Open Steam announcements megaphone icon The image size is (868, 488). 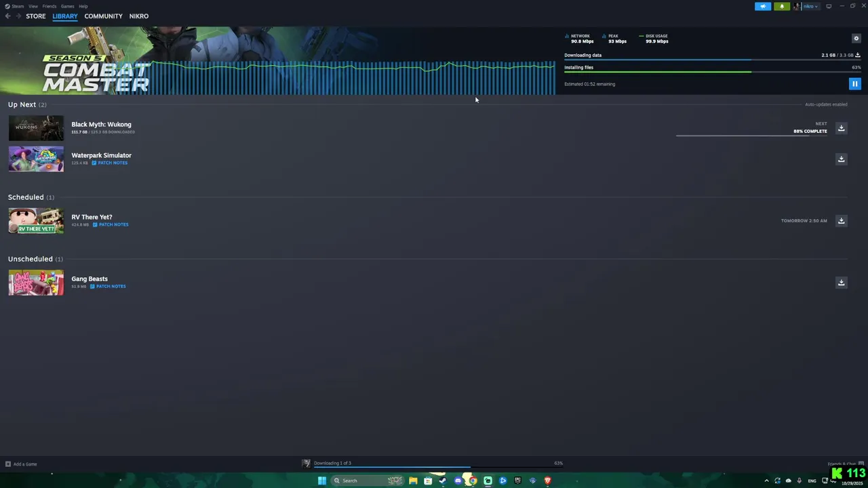763,6
